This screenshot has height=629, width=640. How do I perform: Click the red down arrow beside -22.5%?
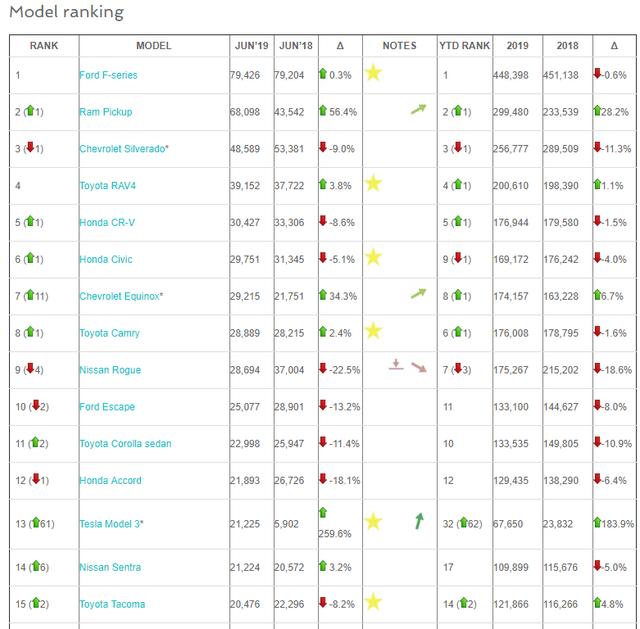click(323, 368)
